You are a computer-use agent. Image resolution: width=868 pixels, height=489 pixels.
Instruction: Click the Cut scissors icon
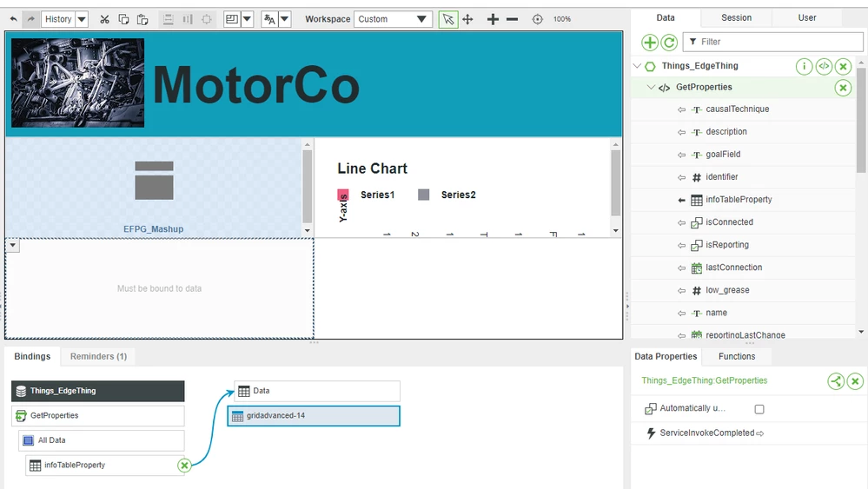(104, 19)
